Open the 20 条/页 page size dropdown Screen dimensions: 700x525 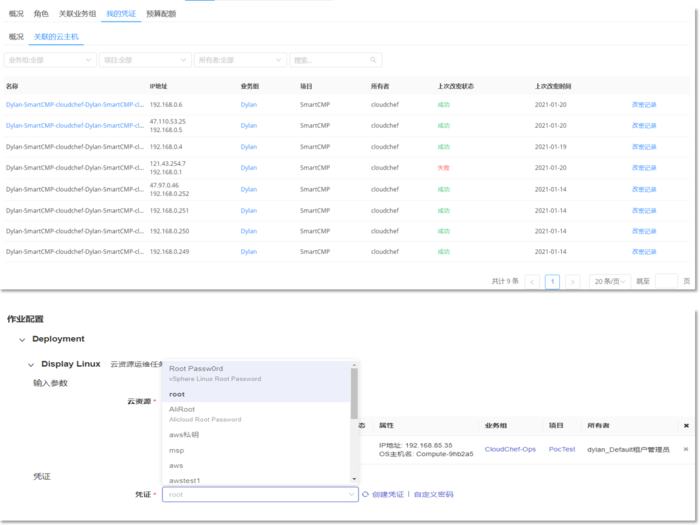click(x=610, y=282)
